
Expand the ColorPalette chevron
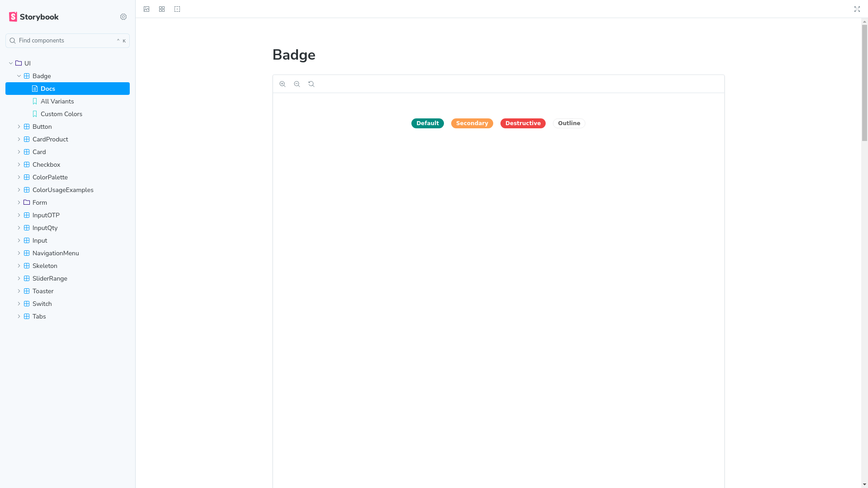click(19, 177)
